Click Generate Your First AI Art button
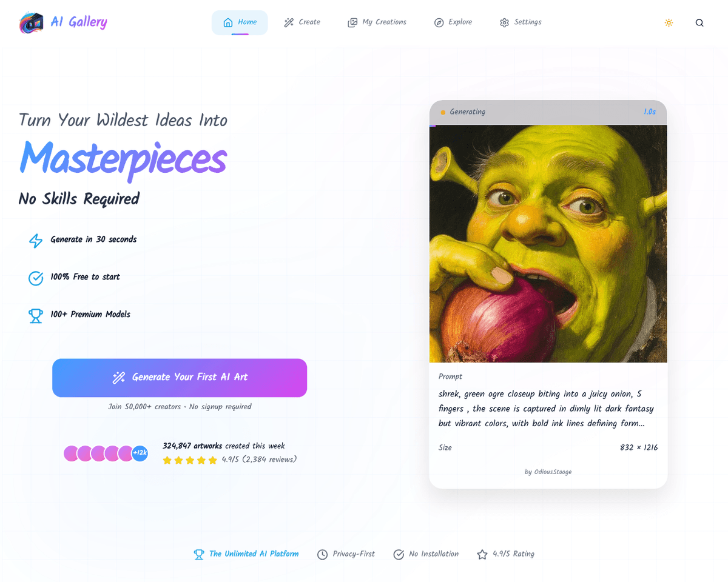The width and height of the screenshot is (728, 582). [x=180, y=378]
